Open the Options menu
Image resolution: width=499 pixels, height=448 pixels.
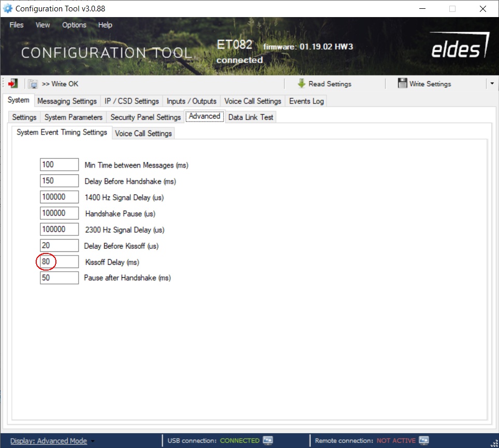tap(74, 25)
